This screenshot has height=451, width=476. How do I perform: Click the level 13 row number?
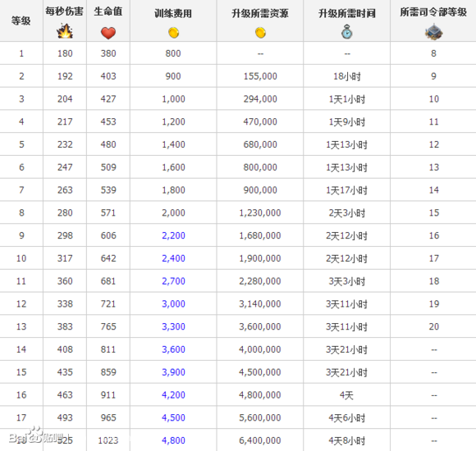tap(21, 326)
